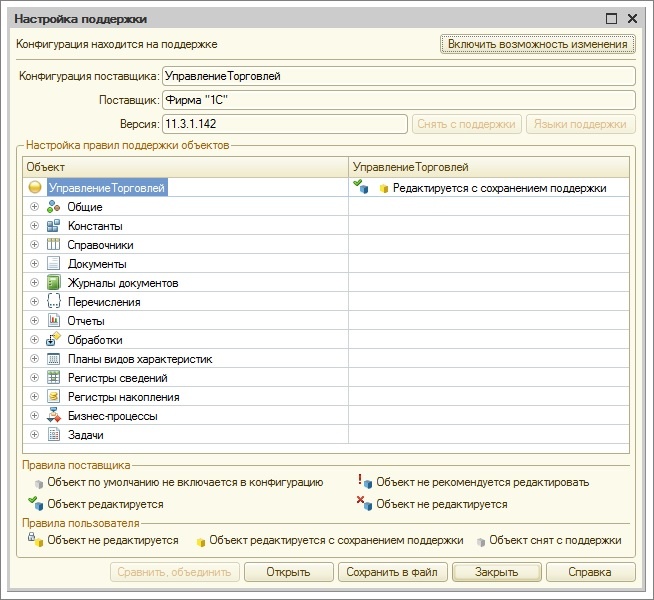This screenshot has width=654, height=600.
Task: Select the Справочники row label
Action: (x=101, y=245)
